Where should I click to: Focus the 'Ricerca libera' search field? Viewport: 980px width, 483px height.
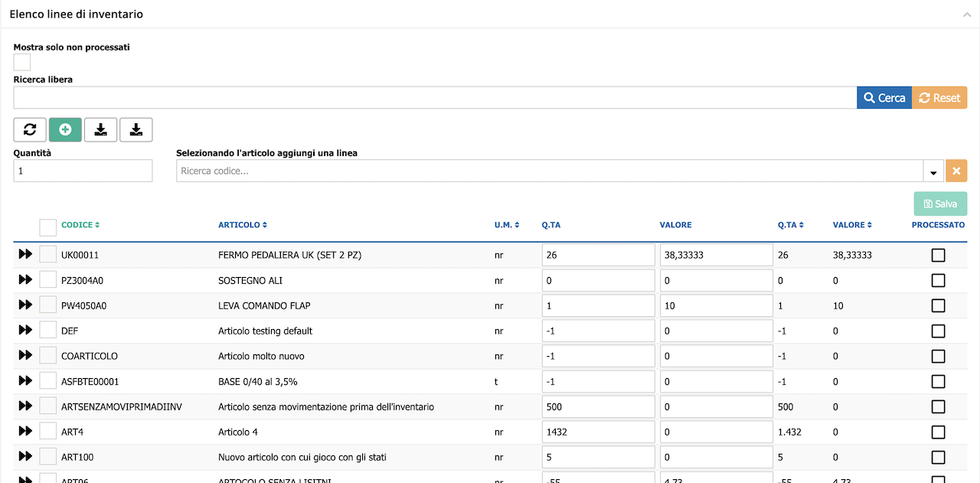tap(435, 98)
